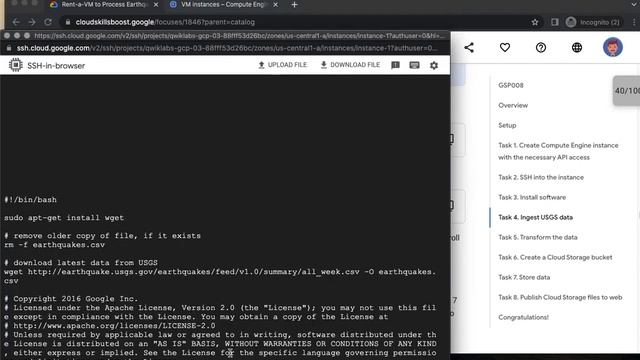Click the Download File button
The height and width of the screenshot is (360, 640).
350,65
